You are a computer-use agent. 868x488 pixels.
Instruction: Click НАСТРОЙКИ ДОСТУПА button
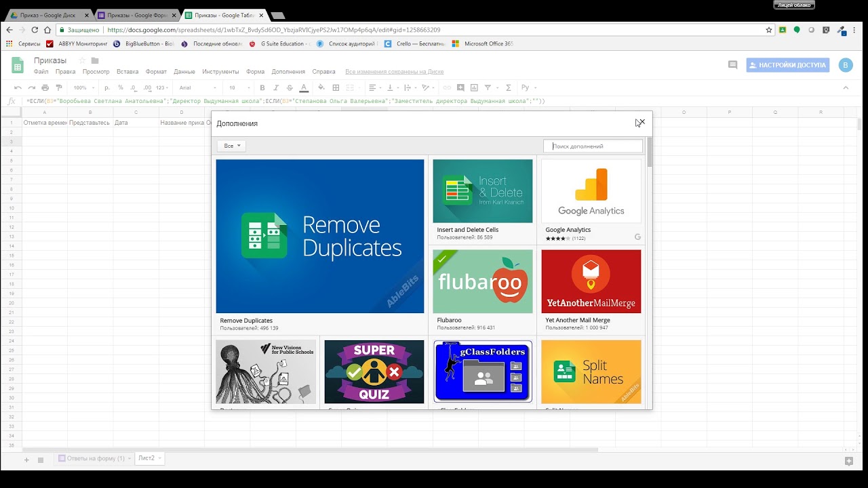pyautogui.click(x=788, y=65)
